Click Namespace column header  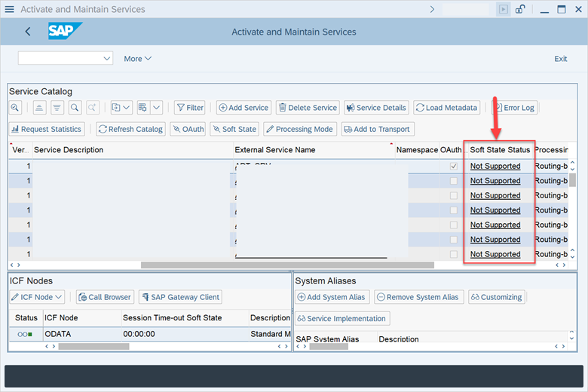point(417,150)
